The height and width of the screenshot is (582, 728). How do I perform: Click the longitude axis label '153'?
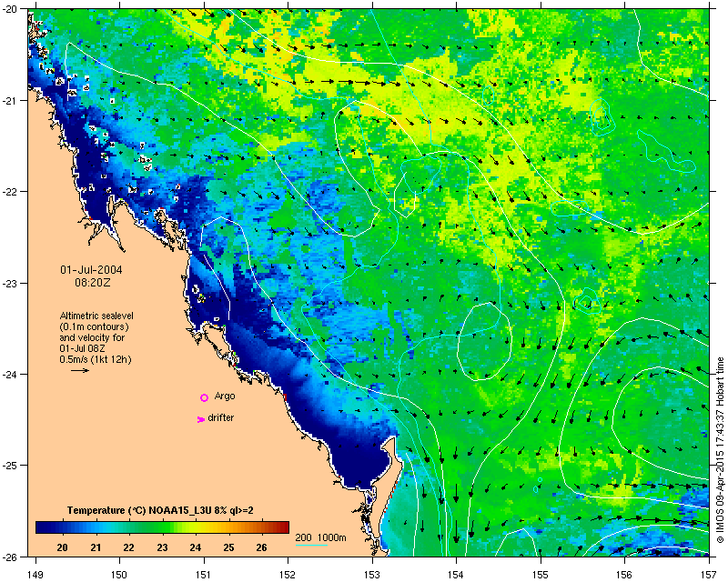tap(372, 575)
